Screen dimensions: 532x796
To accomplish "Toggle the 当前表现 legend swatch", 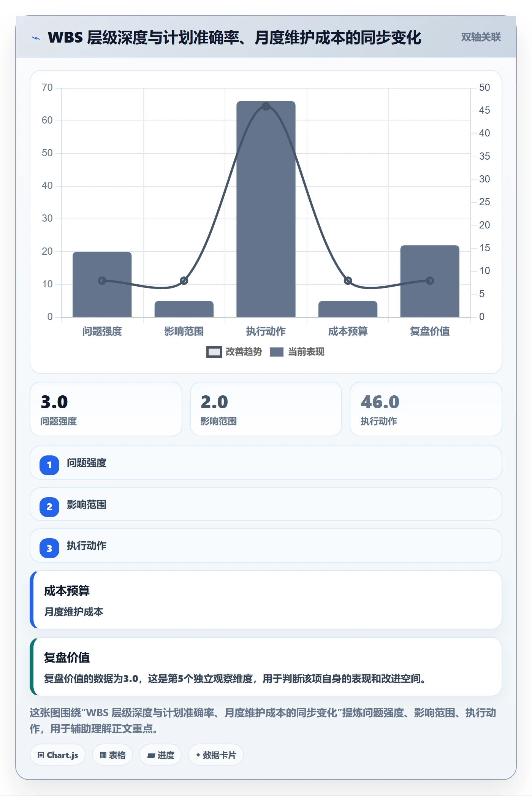I will (x=277, y=352).
